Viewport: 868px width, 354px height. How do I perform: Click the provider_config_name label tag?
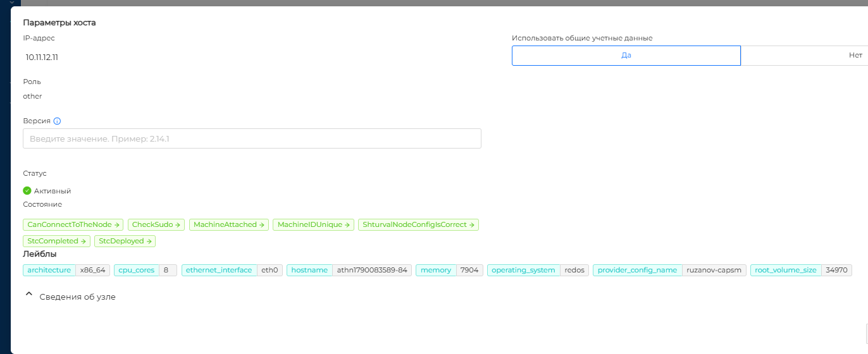click(x=638, y=270)
